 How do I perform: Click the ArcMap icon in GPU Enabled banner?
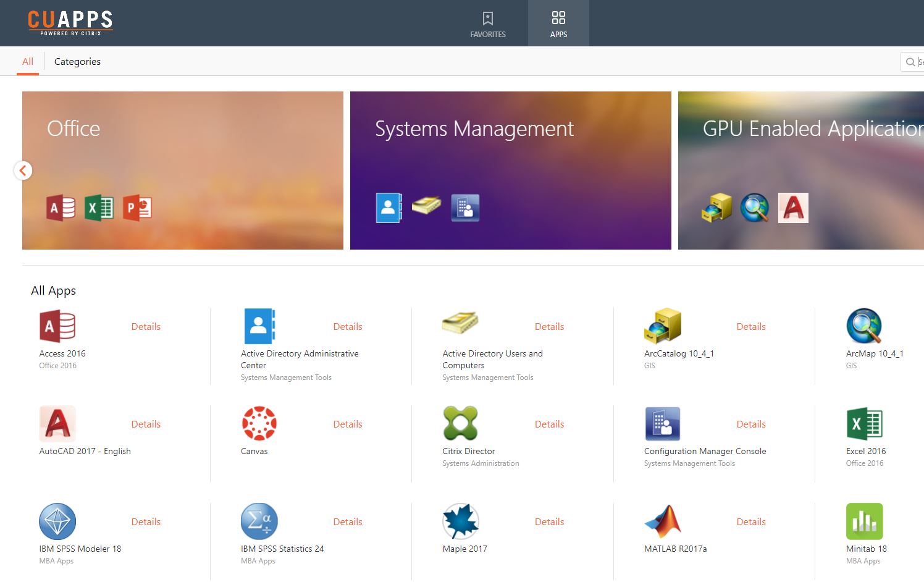[x=755, y=208]
